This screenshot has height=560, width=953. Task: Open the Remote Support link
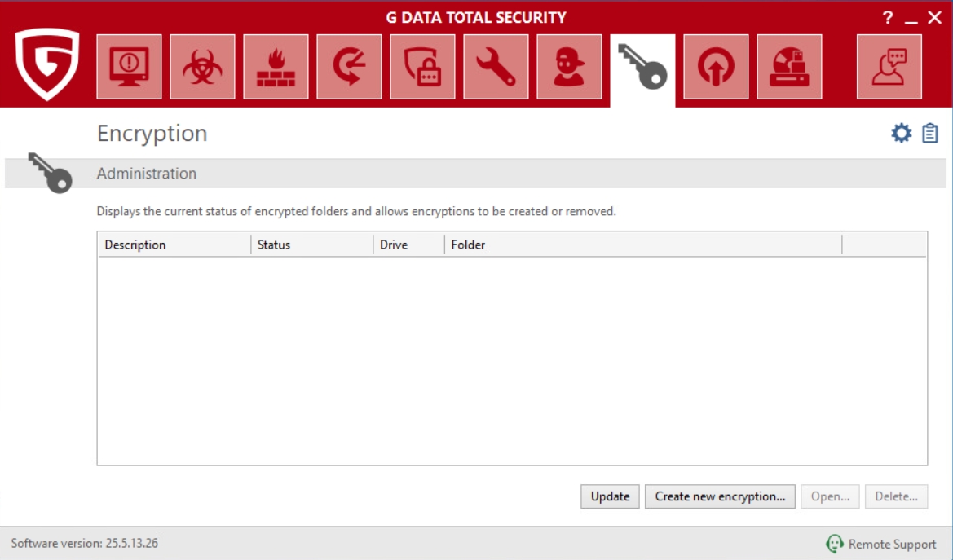(x=892, y=545)
